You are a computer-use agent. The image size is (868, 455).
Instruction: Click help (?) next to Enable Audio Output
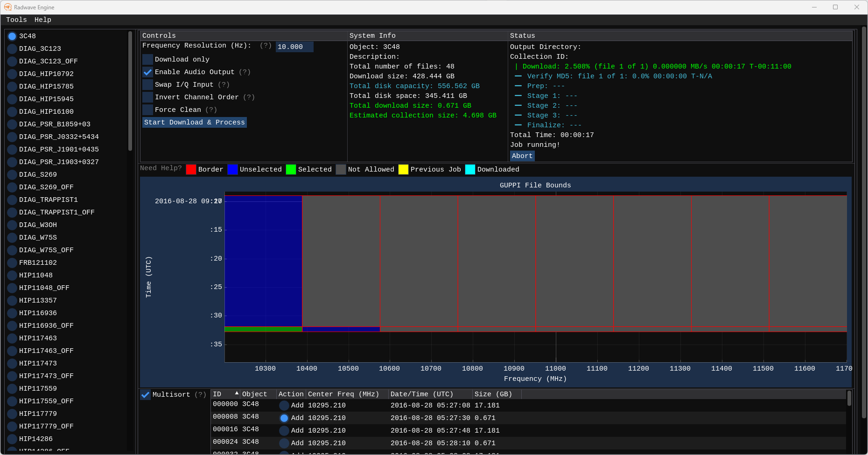click(x=245, y=72)
